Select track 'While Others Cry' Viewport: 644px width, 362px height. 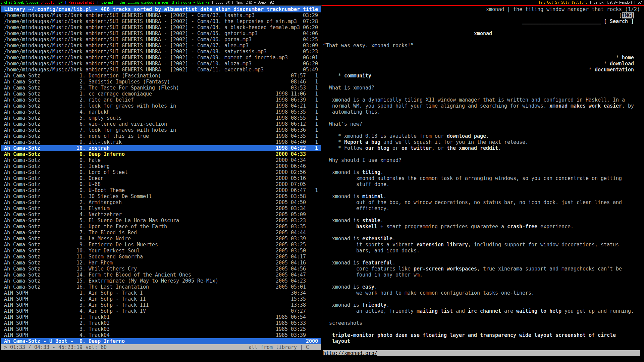(x=161, y=269)
